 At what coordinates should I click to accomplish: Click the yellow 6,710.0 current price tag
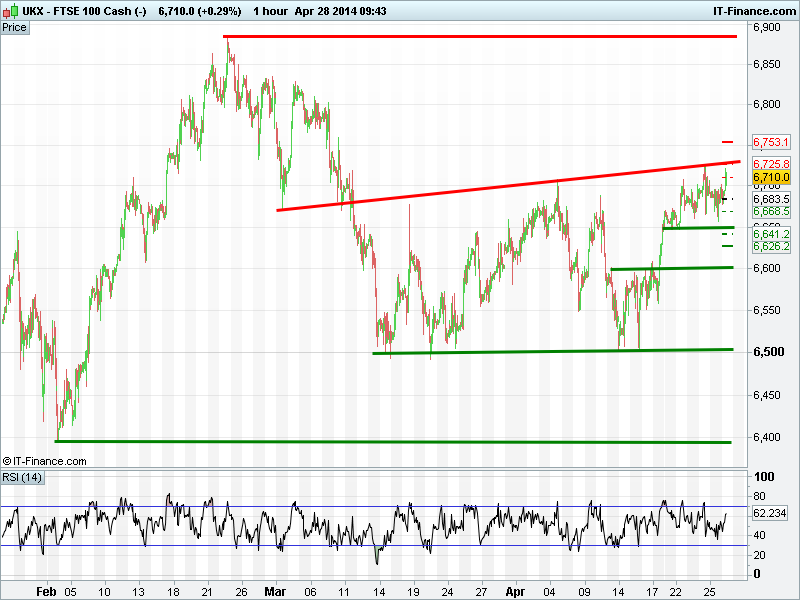click(771, 177)
